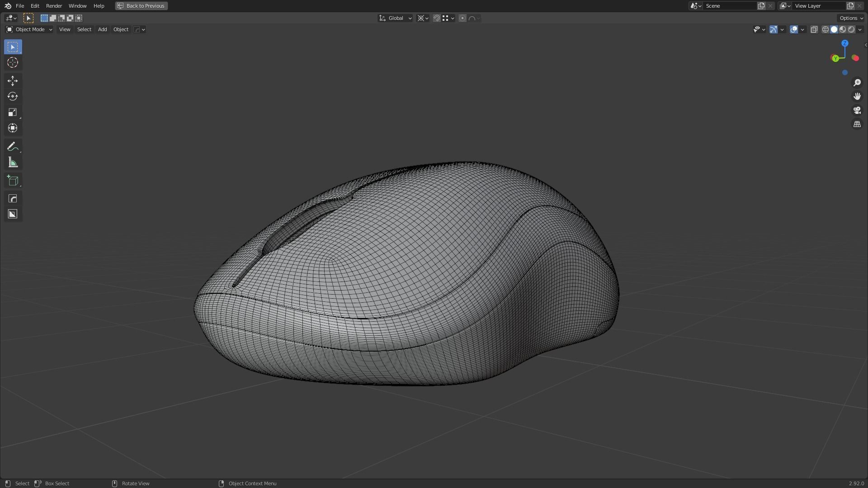Click the hand pan view button

click(857, 96)
